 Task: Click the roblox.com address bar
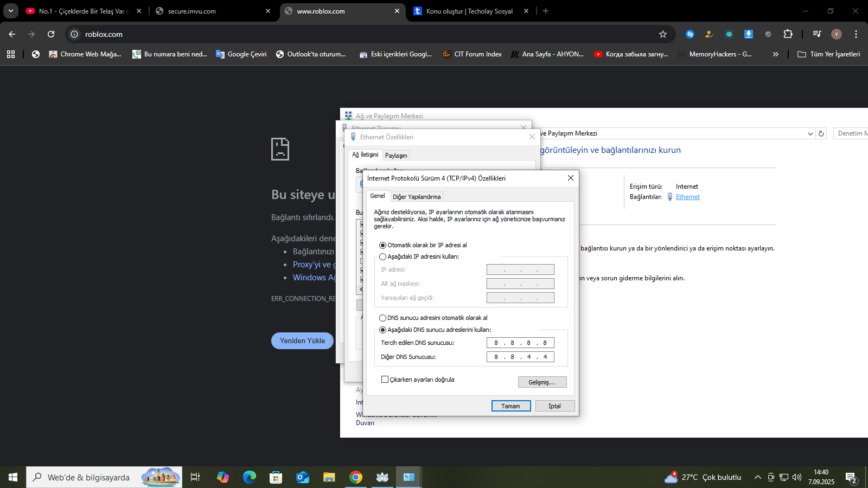[369, 34]
